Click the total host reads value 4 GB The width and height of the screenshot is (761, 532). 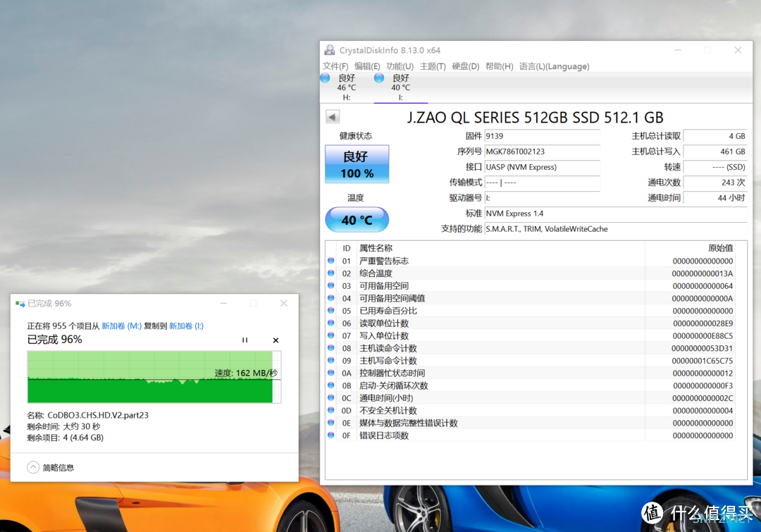pyautogui.click(x=715, y=136)
